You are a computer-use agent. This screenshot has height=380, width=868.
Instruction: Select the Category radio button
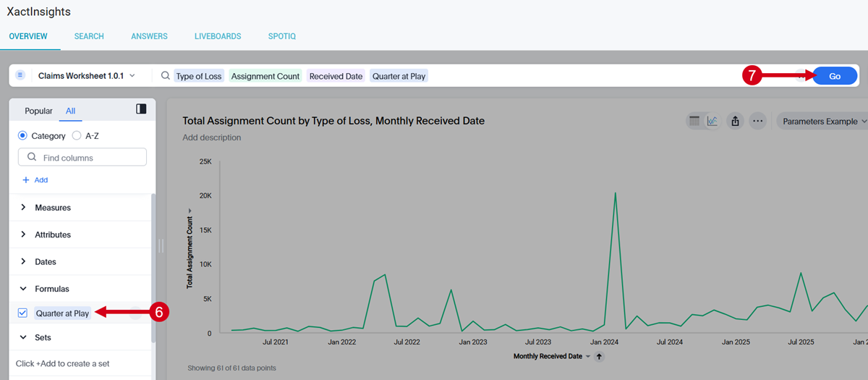(x=22, y=136)
